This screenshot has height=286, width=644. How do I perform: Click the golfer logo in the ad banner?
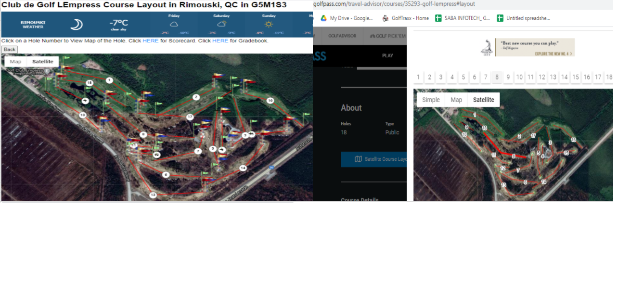point(487,47)
